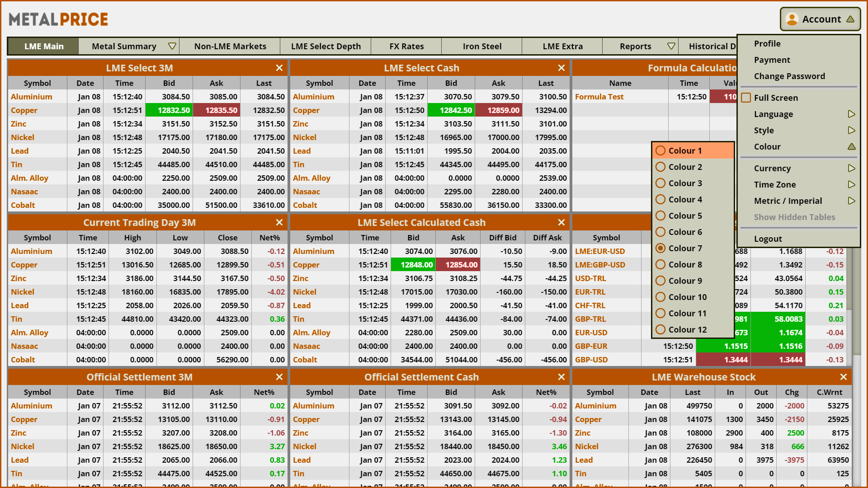Open Change Password option

point(789,76)
